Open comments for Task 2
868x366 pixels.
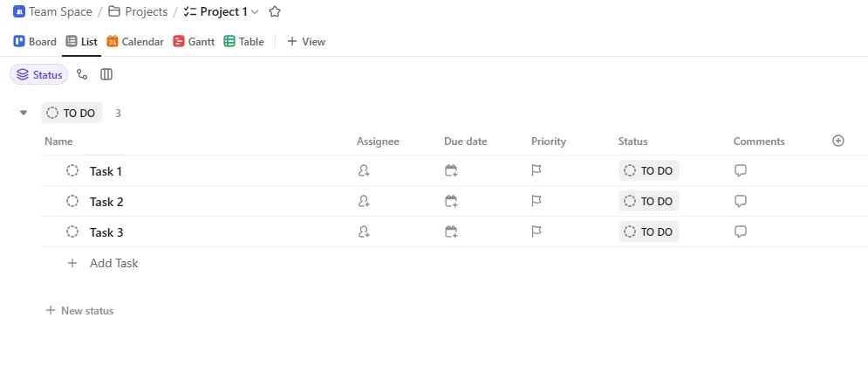point(741,201)
